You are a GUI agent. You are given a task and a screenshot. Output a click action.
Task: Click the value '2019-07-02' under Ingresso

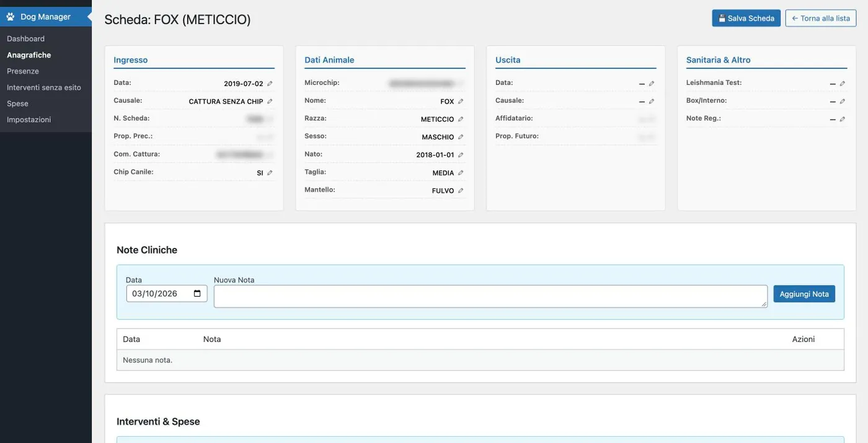[244, 84]
